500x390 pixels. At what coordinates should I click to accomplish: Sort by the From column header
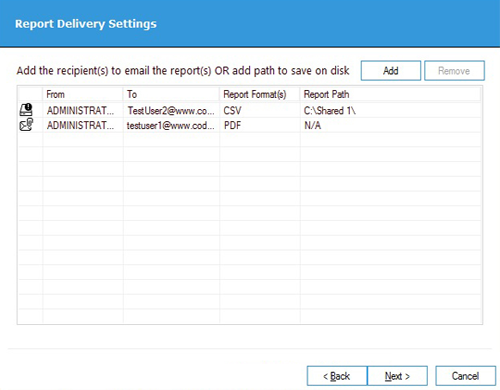pos(83,94)
